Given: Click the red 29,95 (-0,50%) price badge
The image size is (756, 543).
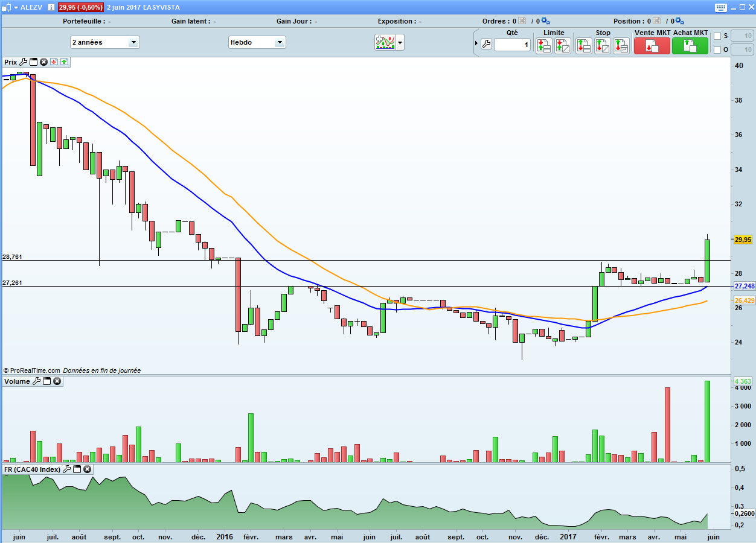Looking at the screenshot, I should coord(81,7).
